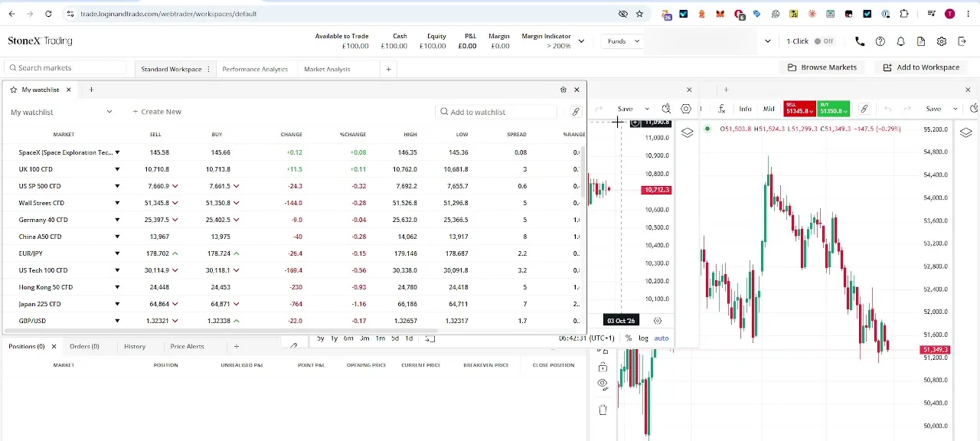
Task: Add a new panel tab next to My watchlist
Action: [91, 90]
